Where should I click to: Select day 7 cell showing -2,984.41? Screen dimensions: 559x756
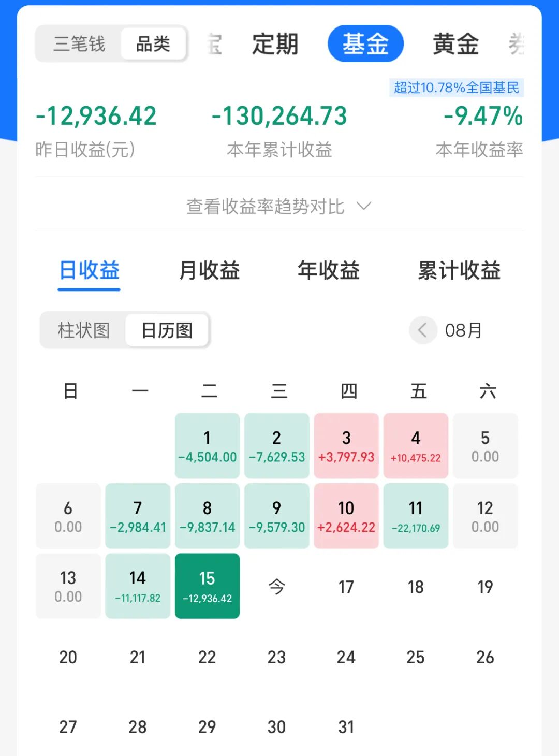click(138, 516)
